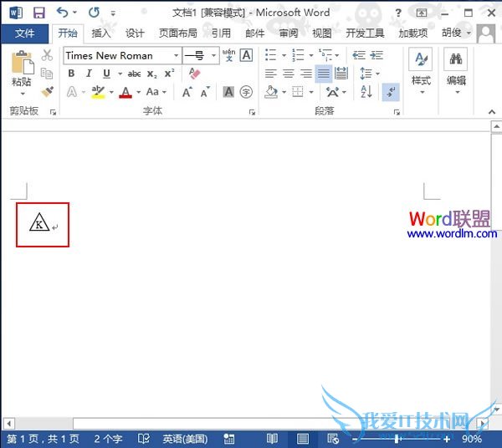Open the font dialog launcher
This screenshot has height=448, width=502.
click(x=253, y=112)
